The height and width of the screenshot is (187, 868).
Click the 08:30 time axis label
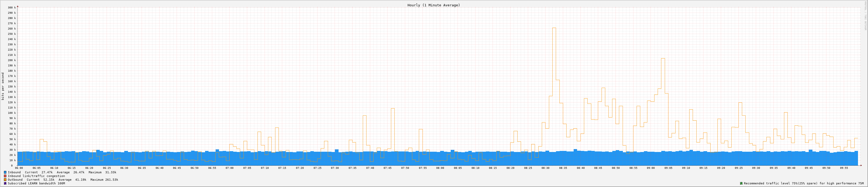click(545, 168)
